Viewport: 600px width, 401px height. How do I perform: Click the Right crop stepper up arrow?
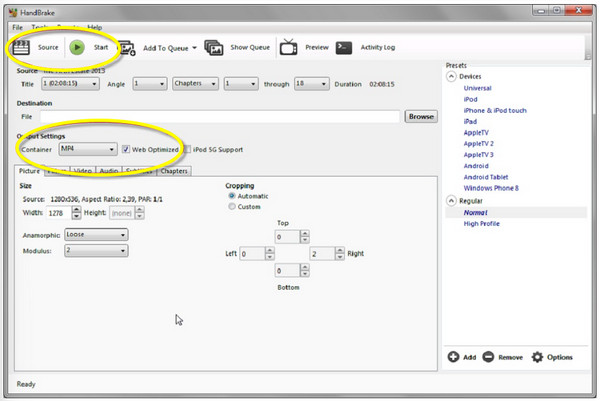pyautogui.click(x=339, y=250)
